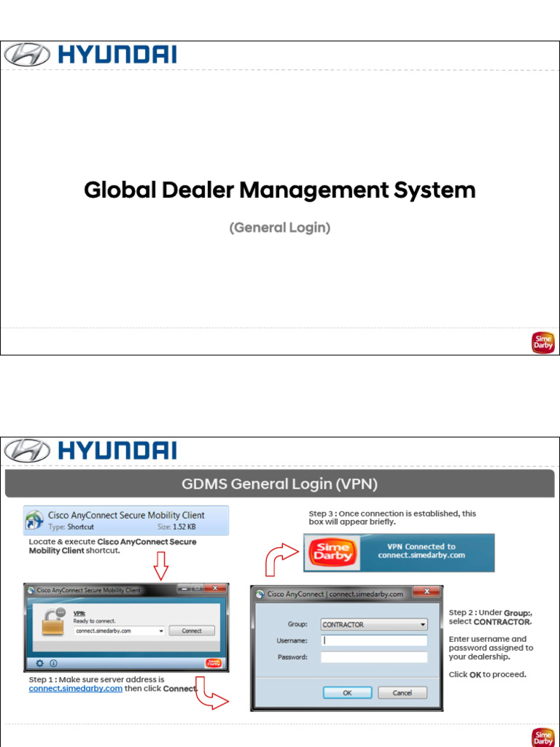
Task: Minimize the Cisco AnyConnect client window
Action: click(183, 589)
